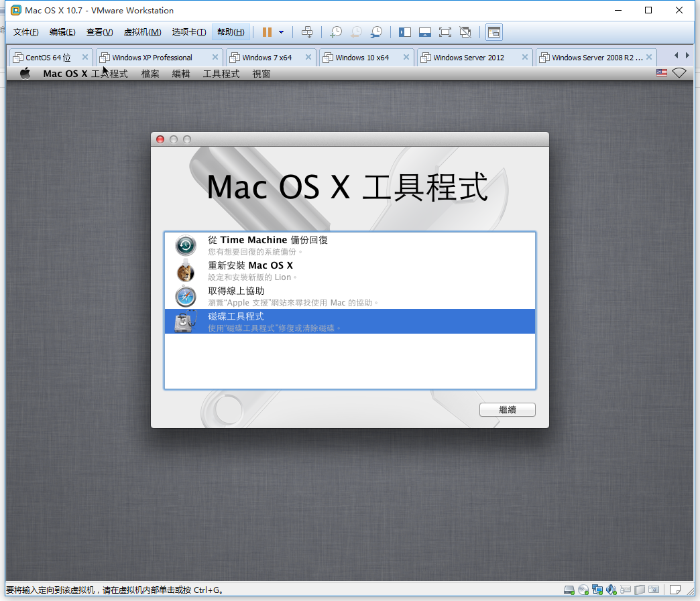700x601 pixels.
Task: Select 取得線上協助
Action: point(350,296)
